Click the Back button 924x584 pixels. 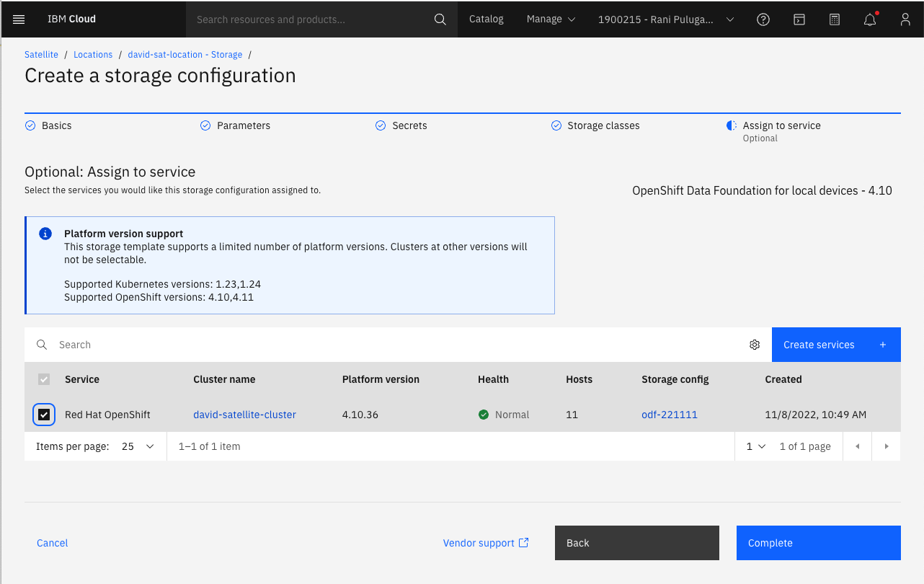[637, 543]
